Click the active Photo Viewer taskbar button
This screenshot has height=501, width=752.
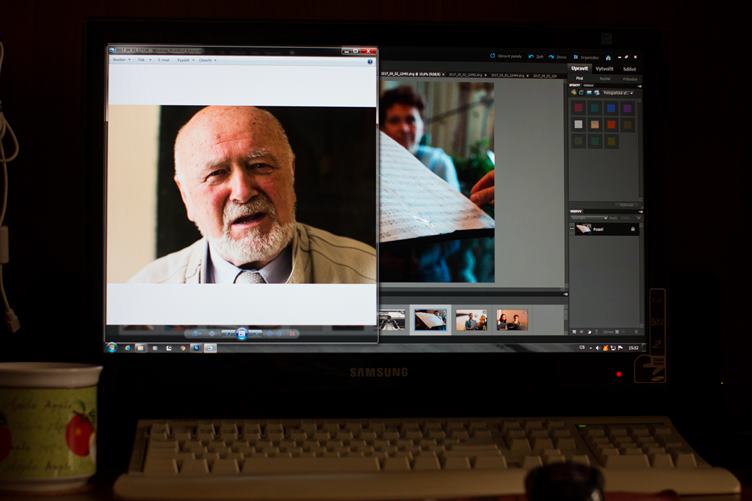point(210,349)
